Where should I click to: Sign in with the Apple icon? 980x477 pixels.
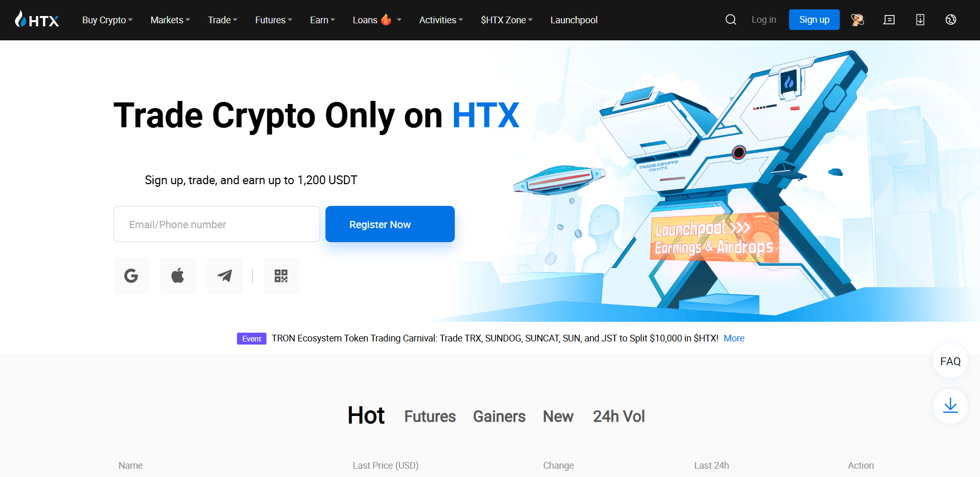178,276
